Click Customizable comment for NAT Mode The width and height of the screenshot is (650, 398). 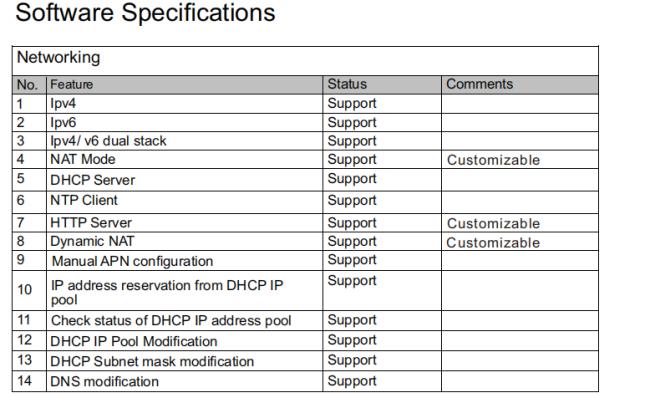coord(493,160)
